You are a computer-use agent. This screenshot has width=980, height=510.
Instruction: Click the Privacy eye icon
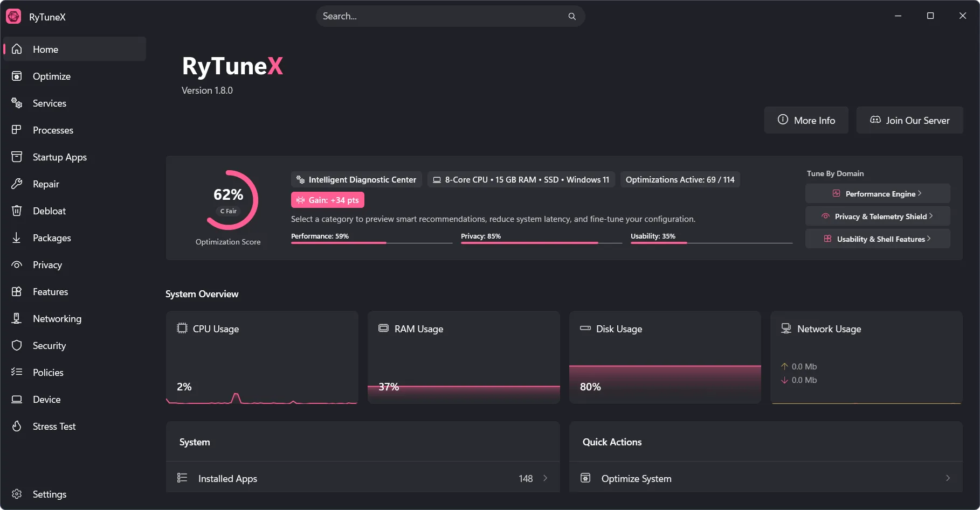(x=17, y=264)
